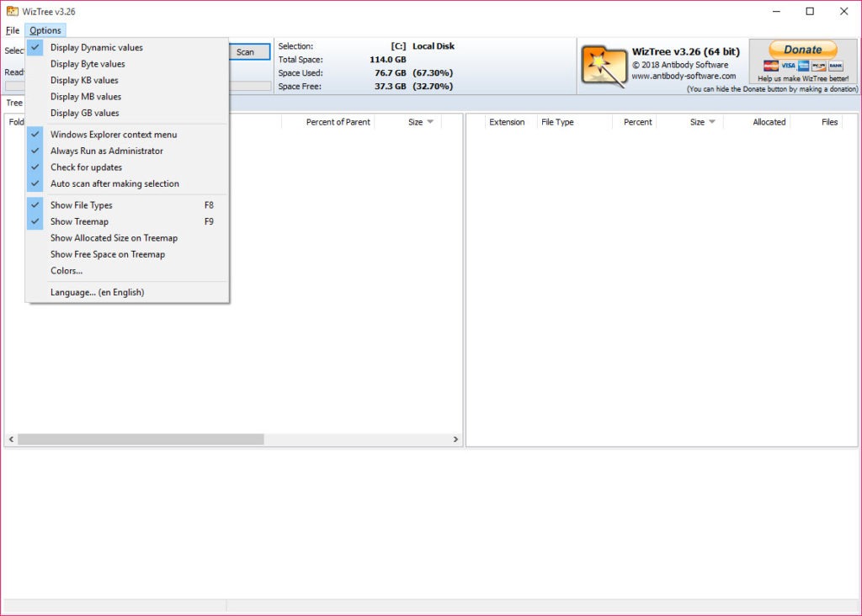Enable Show Allocated Size on Treemap

click(127, 238)
